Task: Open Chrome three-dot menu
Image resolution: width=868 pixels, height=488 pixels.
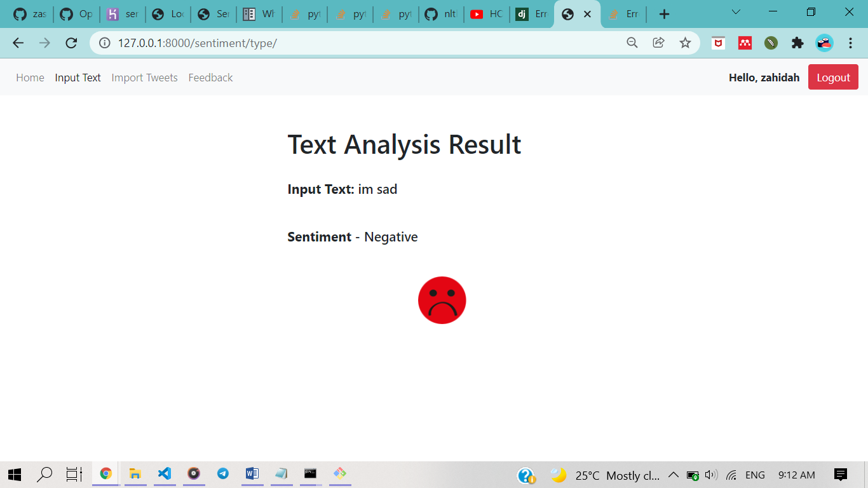Action: 851,43
